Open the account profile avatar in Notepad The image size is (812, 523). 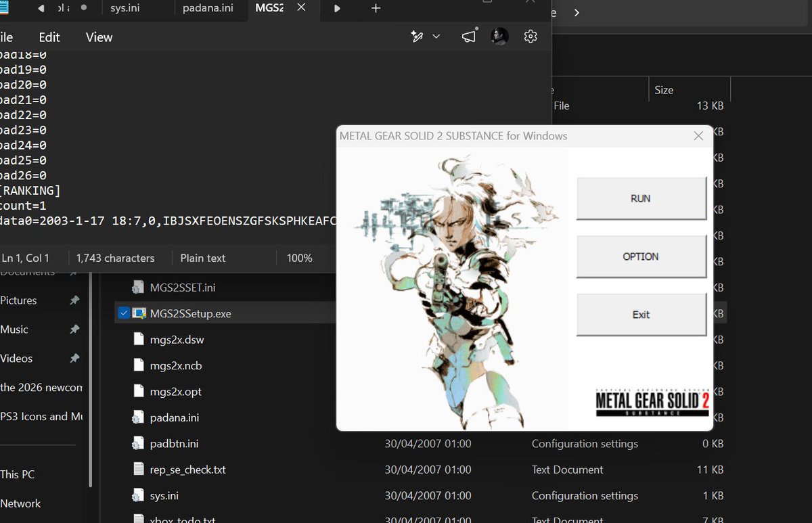[x=500, y=37]
